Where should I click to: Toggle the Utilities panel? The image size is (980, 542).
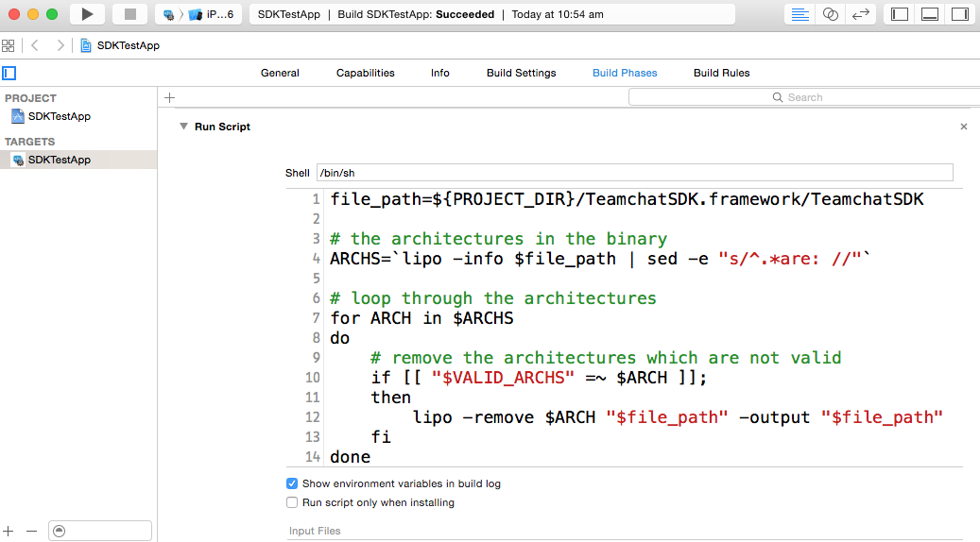coord(960,14)
